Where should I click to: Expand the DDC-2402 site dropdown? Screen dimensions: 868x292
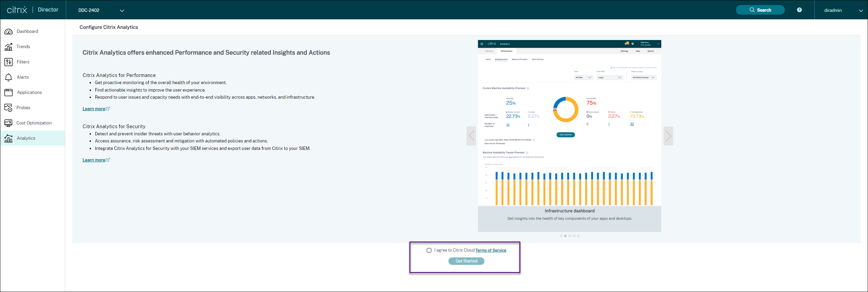[122, 11]
